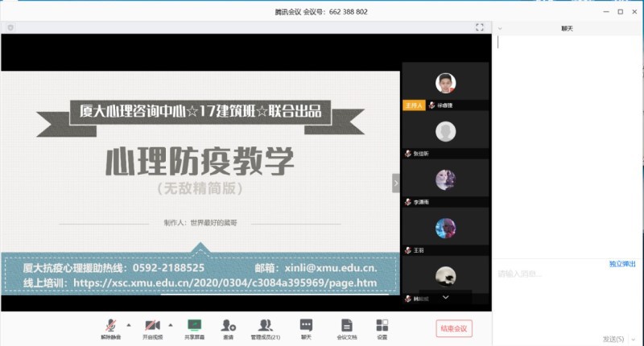
Task: Click the Send (发送) button in chat
Action: [614, 338]
